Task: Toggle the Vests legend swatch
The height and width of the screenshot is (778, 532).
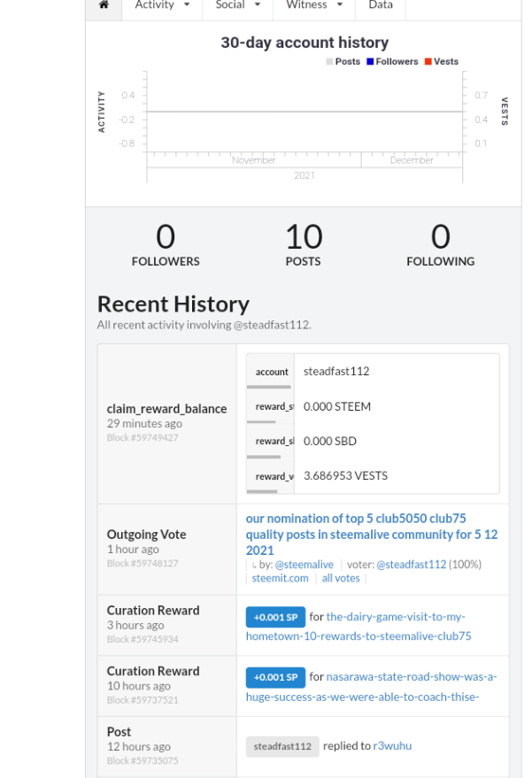Action: point(428,62)
